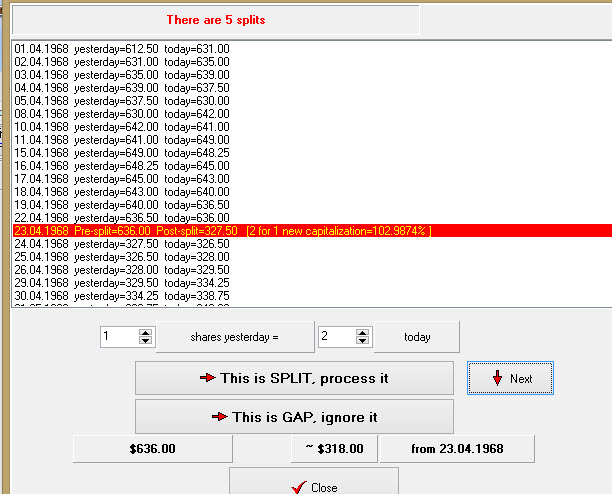Click the $636.00 pre-split price box

tap(152, 449)
